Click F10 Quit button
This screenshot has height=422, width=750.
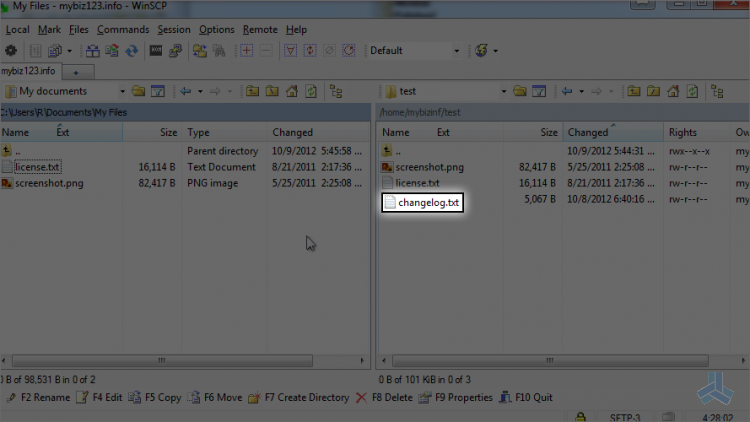tap(526, 398)
